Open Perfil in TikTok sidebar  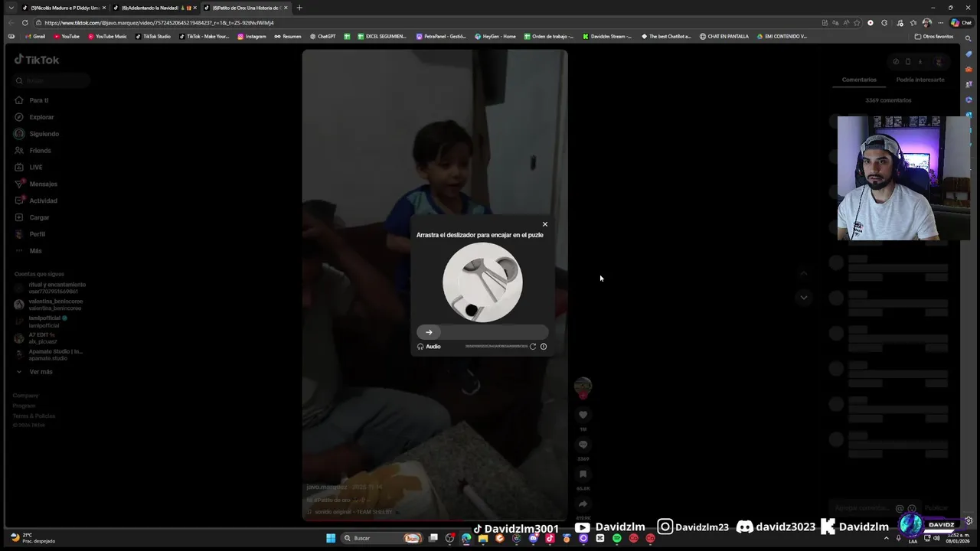(x=31, y=234)
